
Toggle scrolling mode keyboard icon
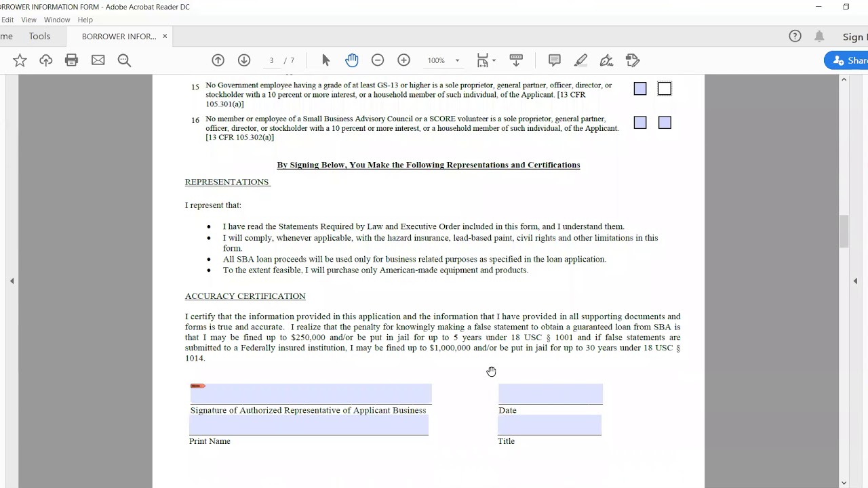coord(516,60)
